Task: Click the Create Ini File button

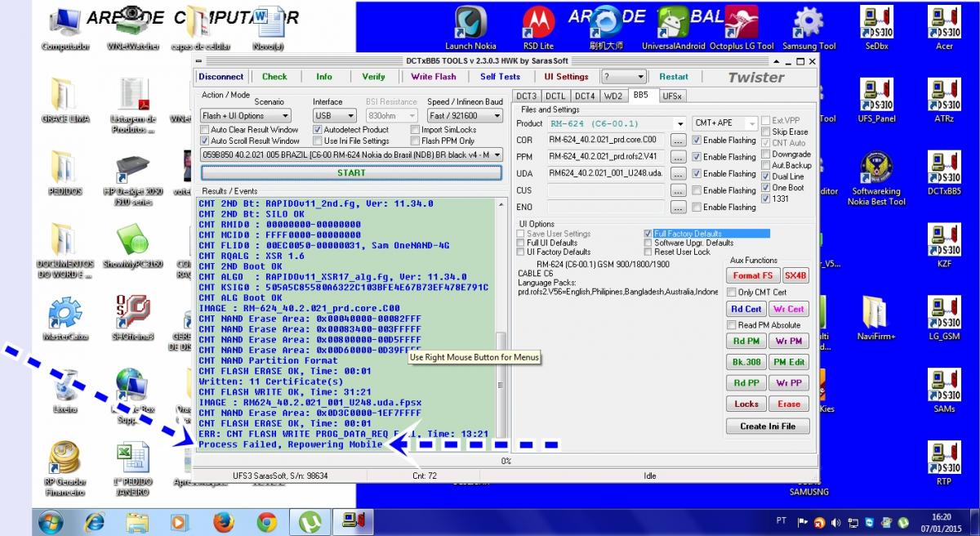Action: click(768, 426)
